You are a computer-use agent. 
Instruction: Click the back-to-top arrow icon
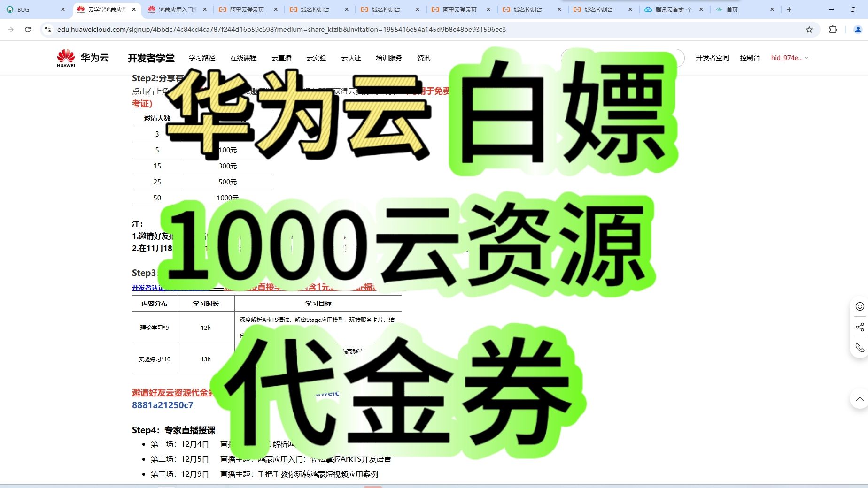(x=859, y=399)
